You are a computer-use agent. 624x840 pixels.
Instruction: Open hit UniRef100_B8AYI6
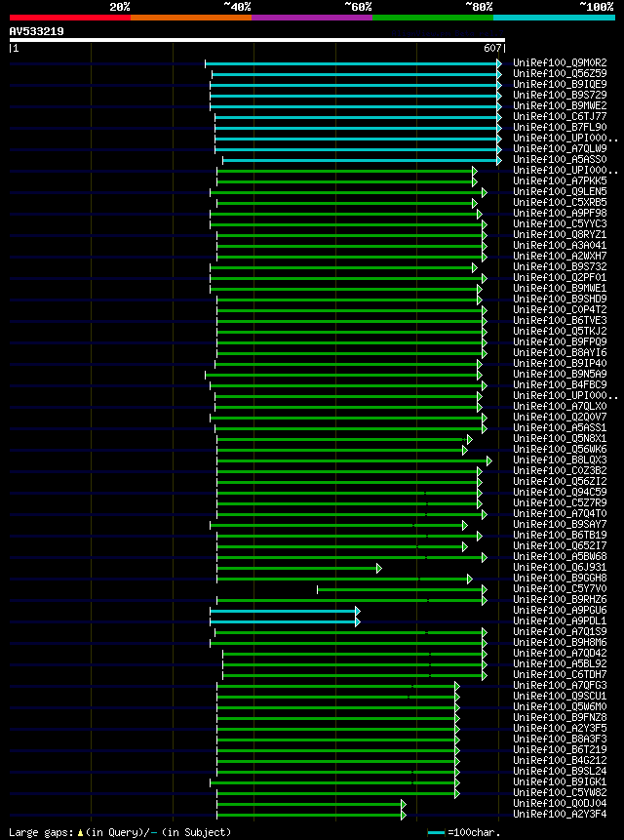(560, 352)
